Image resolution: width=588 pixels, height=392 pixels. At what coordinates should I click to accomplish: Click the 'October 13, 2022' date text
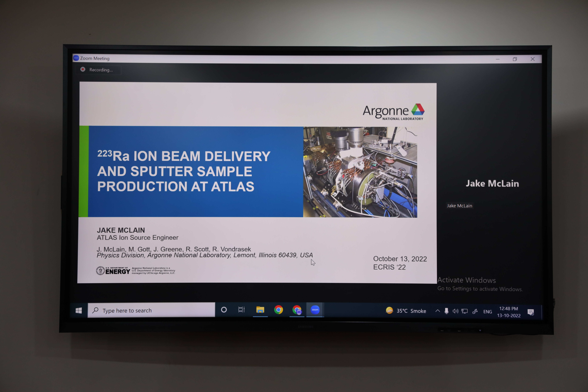pos(400,259)
